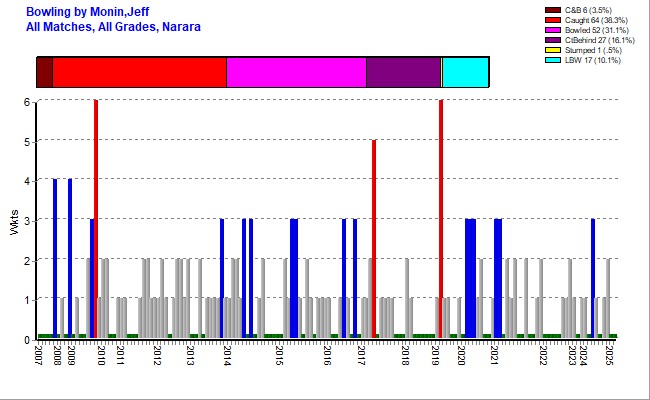Screen dimensions: 650x400
Task: Click the red 5-wicket bar after 2017
Action: click(x=374, y=238)
